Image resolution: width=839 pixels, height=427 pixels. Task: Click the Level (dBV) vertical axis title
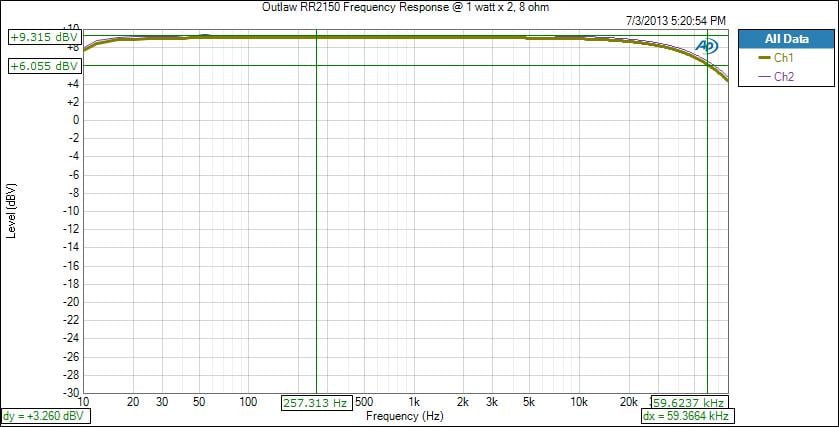[x=11, y=210]
